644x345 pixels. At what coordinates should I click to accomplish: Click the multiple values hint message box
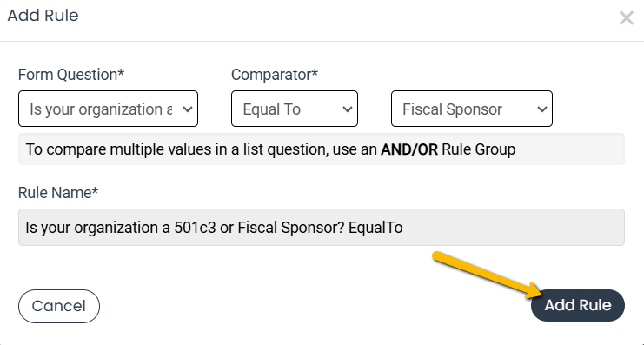pyautogui.click(x=322, y=149)
